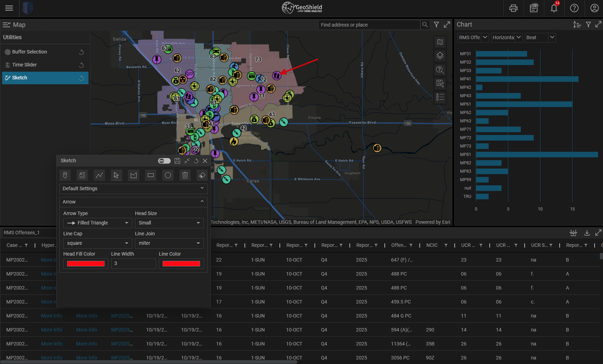This screenshot has width=603, height=364.
Task: Select the polyline sketch tool
Action: [x=99, y=175]
